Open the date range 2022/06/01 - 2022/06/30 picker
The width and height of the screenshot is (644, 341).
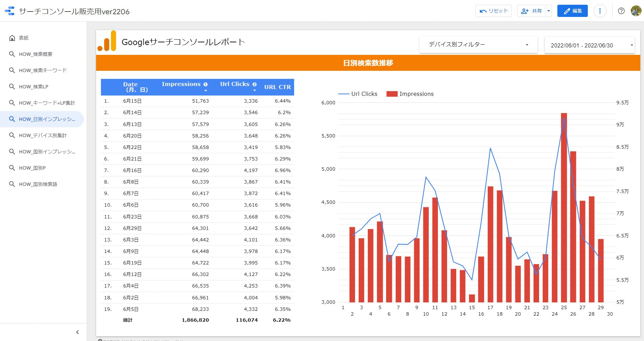590,45
